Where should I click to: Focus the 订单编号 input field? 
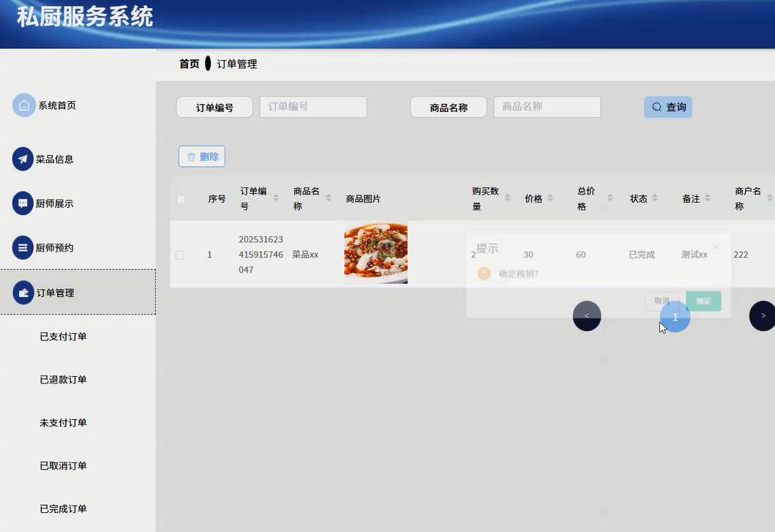pyautogui.click(x=313, y=107)
